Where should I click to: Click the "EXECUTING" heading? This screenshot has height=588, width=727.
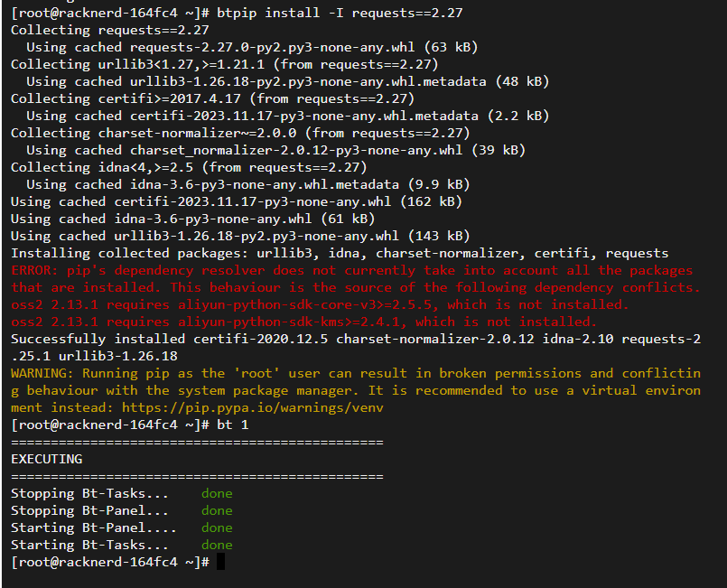click(x=46, y=459)
